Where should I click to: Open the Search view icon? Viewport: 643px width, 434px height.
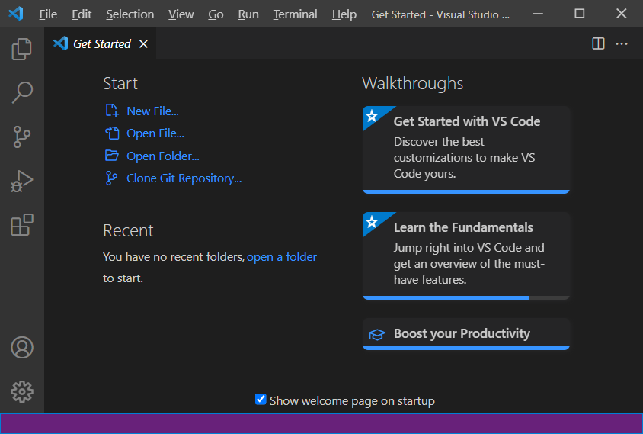pos(22,93)
